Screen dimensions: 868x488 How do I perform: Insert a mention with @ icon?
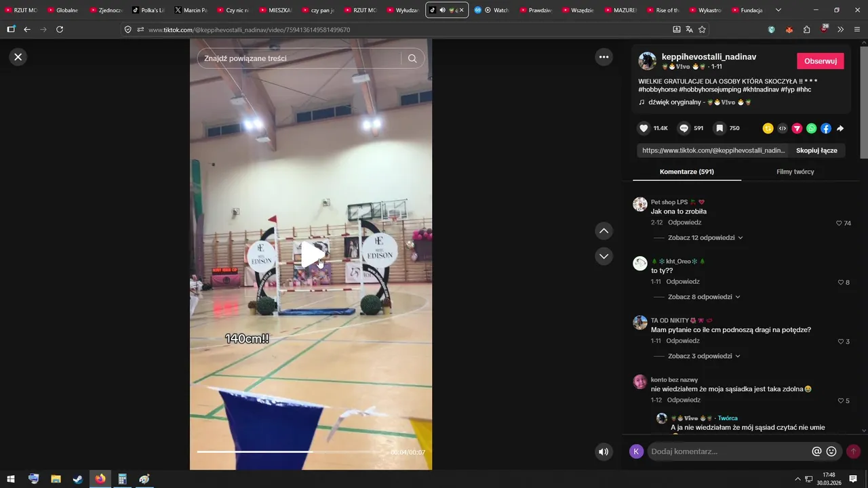pos(816,451)
